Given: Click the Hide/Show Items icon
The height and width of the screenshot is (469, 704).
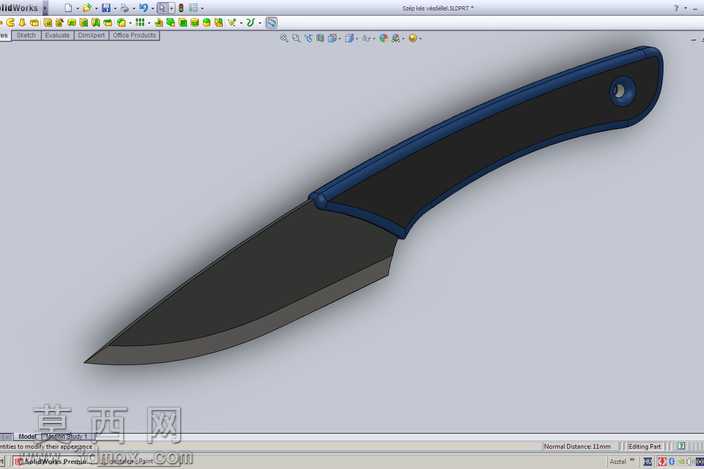Looking at the screenshot, I should [x=366, y=39].
